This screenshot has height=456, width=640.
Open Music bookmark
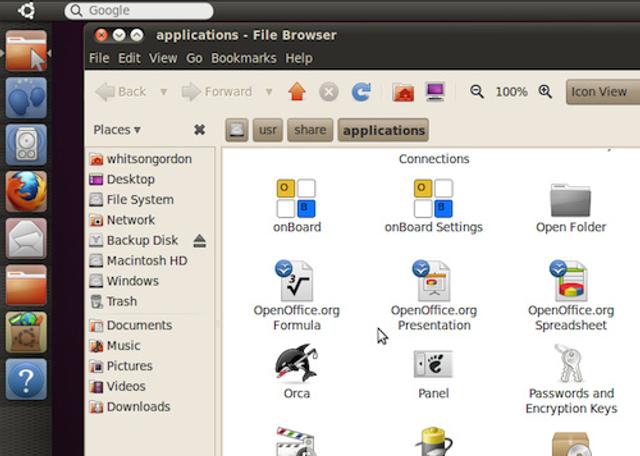tap(115, 346)
